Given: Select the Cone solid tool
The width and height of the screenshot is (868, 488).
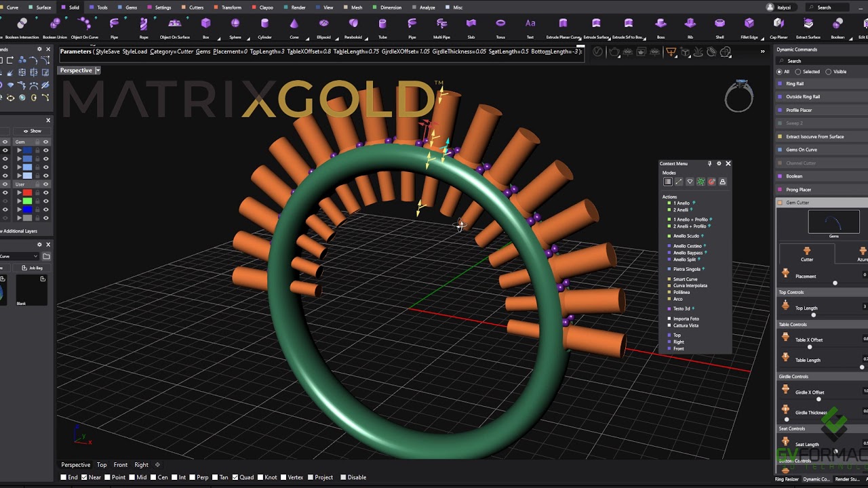Looking at the screenshot, I should coord(294,28).
